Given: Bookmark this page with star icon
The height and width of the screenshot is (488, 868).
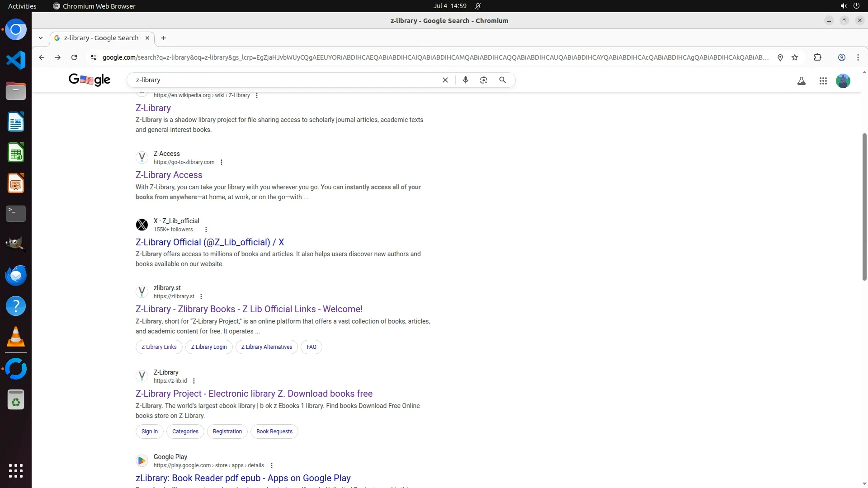Looking at the screenshot, I should click(795, 57).
